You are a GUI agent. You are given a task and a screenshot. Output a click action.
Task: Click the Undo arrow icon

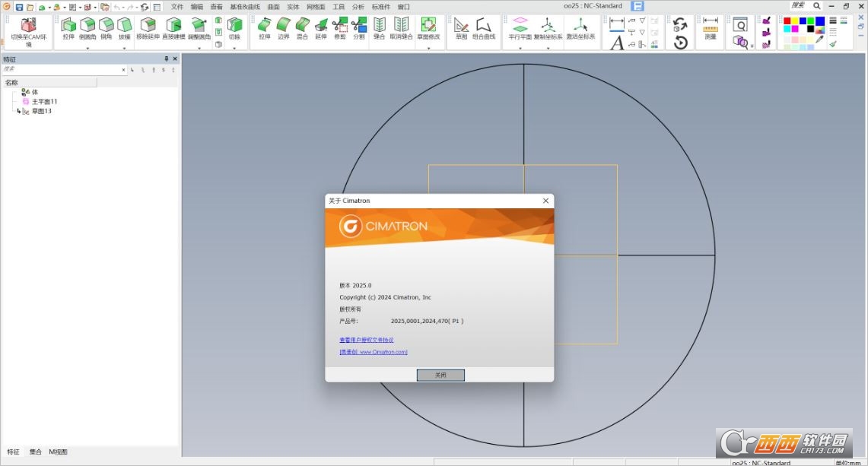coord(117,7)
